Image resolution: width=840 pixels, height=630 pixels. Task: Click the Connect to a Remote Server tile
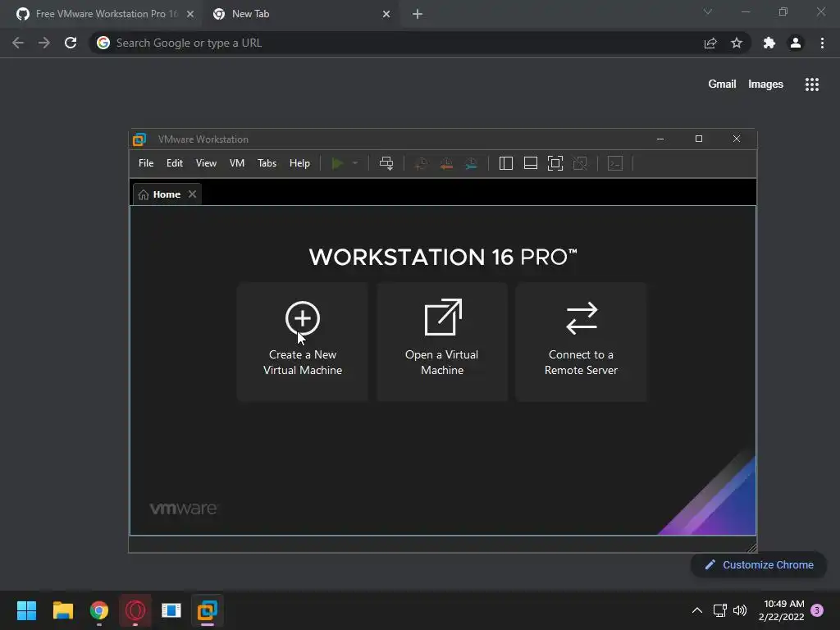[x=582, y=341]
